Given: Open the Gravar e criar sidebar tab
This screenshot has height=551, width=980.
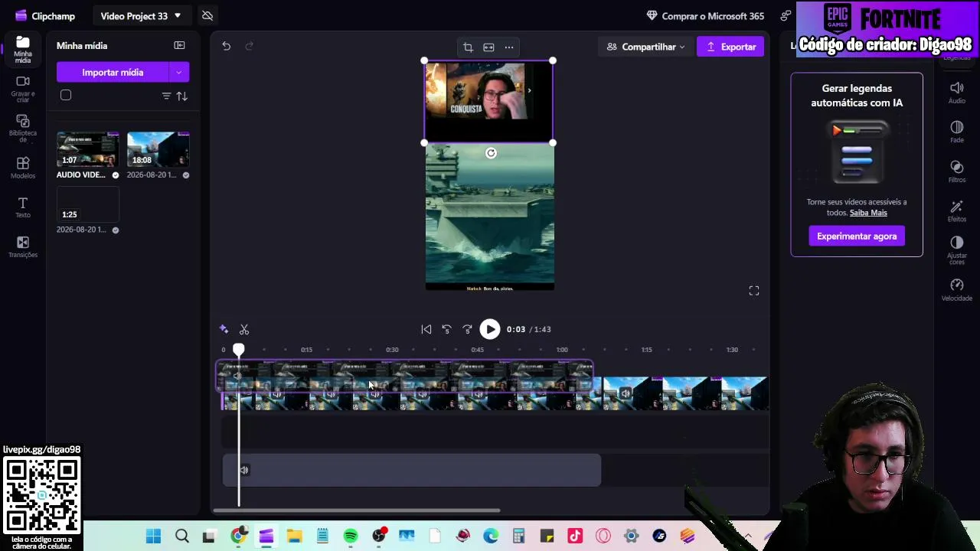Looking at the screenshot, I should tap(22, 89).
